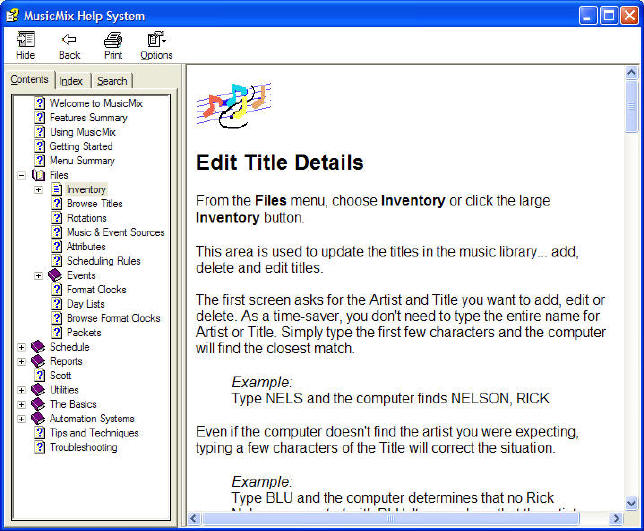The height and width of the screenshot is (531, 644).
Task: Click the vertical scrollbar thumb
Action: point(631,107)
